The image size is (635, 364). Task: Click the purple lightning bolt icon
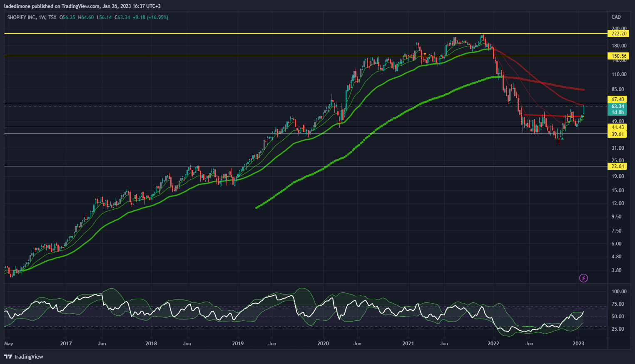tap(583, 278)
